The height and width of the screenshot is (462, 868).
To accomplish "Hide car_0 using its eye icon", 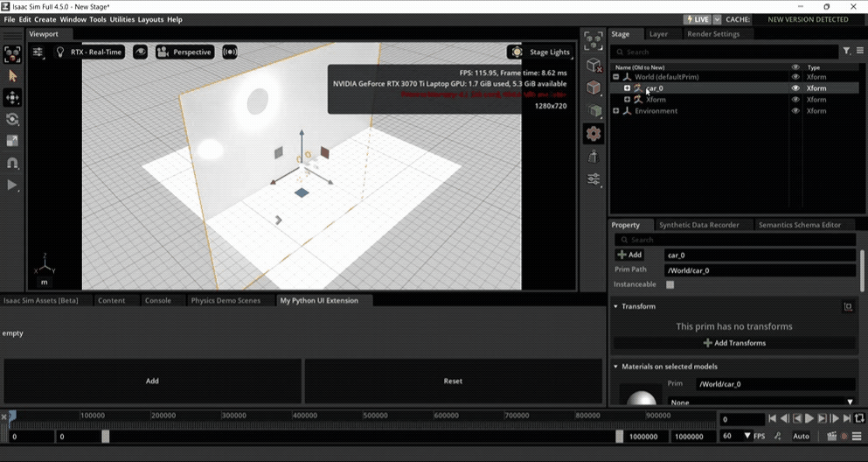I will click(x=795, y=88).
